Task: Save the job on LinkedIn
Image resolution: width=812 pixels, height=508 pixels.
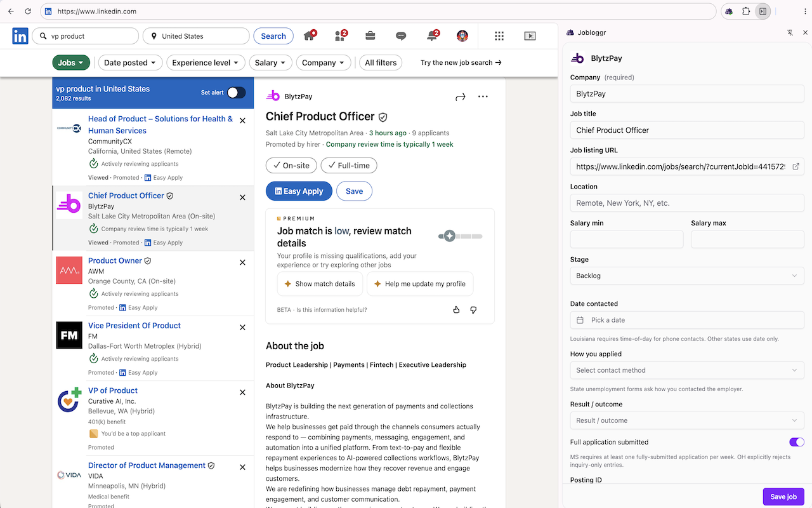Action: point(354,191)
